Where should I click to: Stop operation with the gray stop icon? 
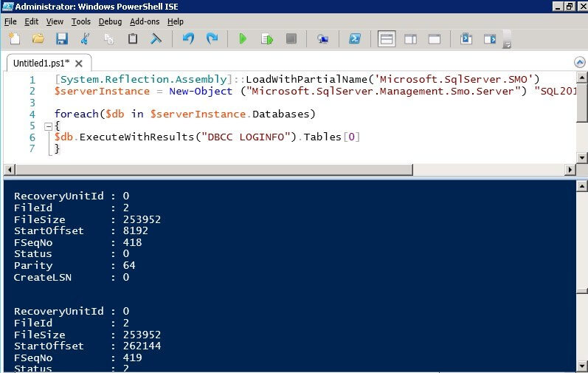pos(291,38)
